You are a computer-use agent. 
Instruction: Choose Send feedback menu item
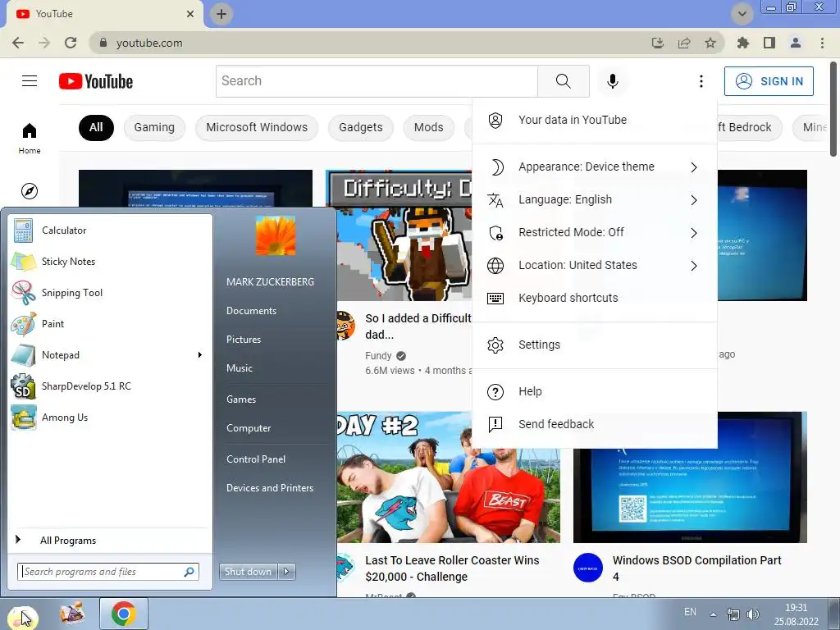pos(595,424)
